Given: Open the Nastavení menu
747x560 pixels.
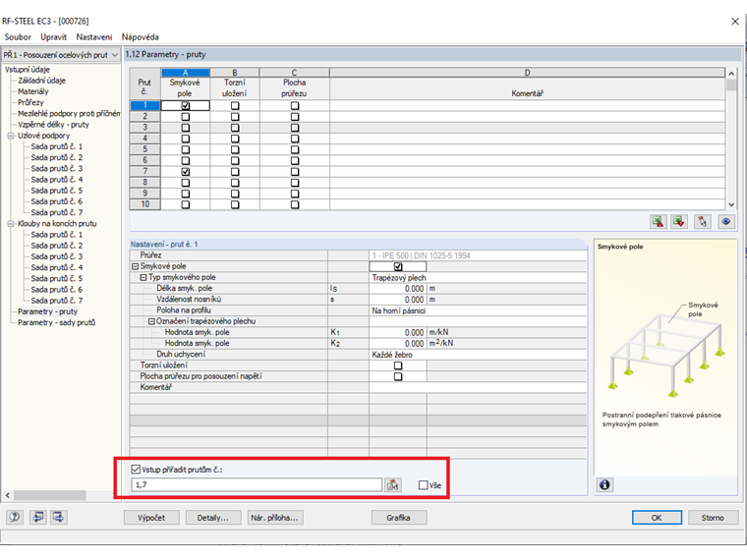Looking at the screenshot, I should (94, 37).
